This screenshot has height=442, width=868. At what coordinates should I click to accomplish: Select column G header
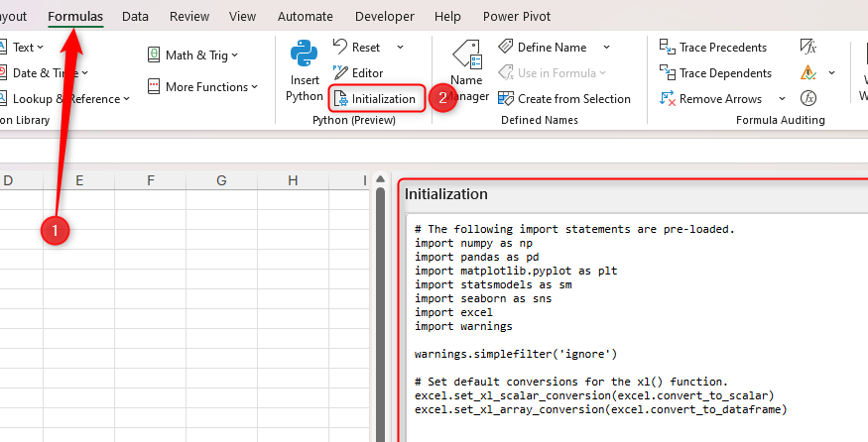point(221,180)
